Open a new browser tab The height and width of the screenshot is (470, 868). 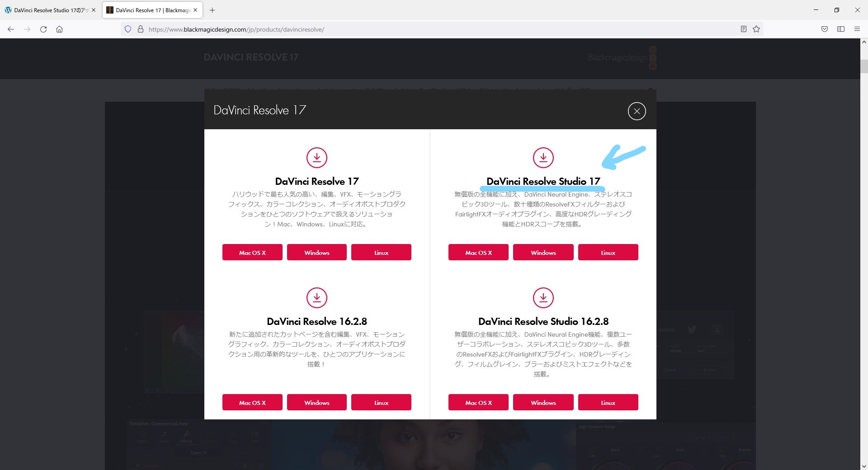tap(212, 10)
